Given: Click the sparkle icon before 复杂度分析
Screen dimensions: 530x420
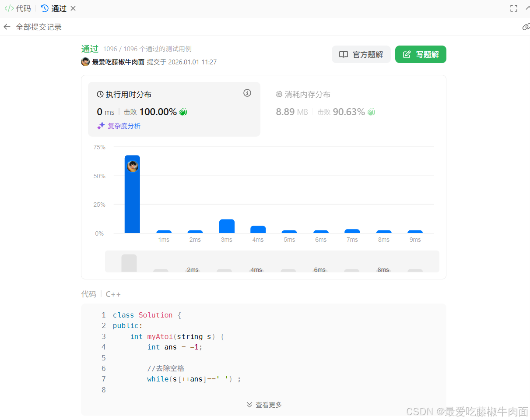Looking at the screenshot, I should click(x=101, y=126).
